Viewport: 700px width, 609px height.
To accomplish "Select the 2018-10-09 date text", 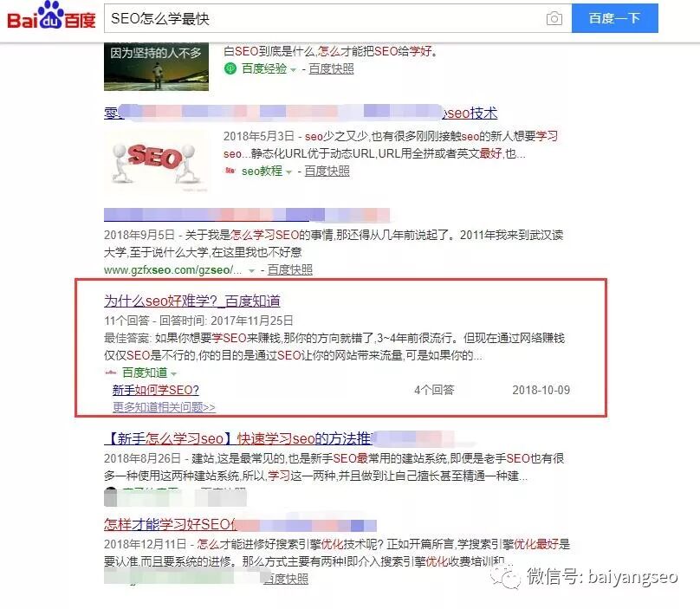I will (541, 390).
